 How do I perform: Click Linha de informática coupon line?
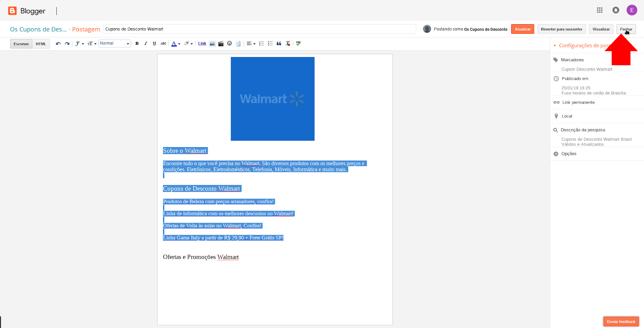(229, 213)
